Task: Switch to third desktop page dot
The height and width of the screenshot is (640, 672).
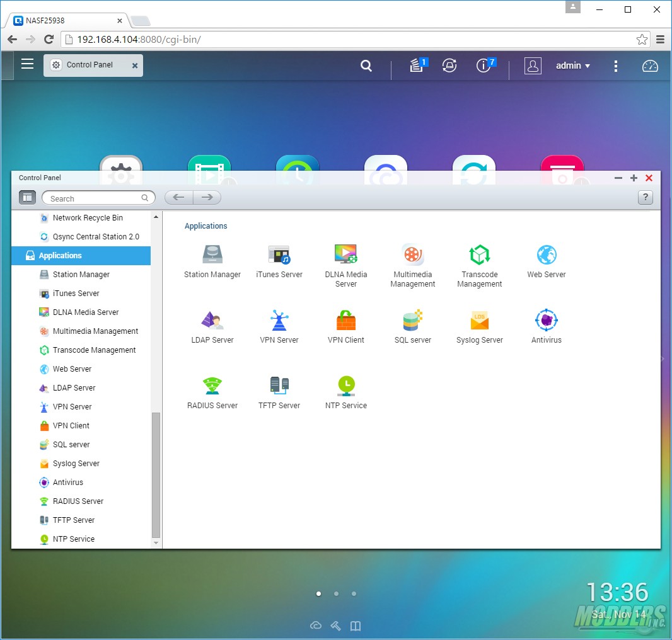Action: coord(354,594)
